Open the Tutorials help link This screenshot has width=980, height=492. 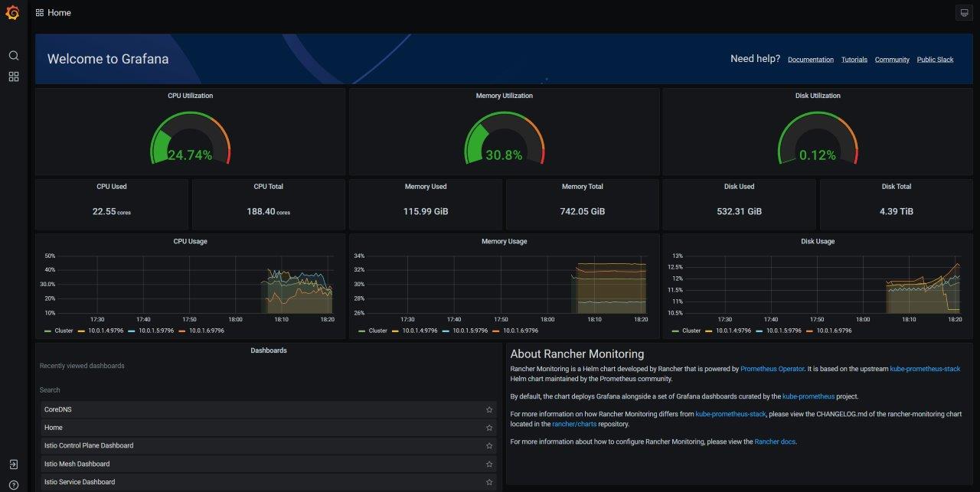(854, 60)
